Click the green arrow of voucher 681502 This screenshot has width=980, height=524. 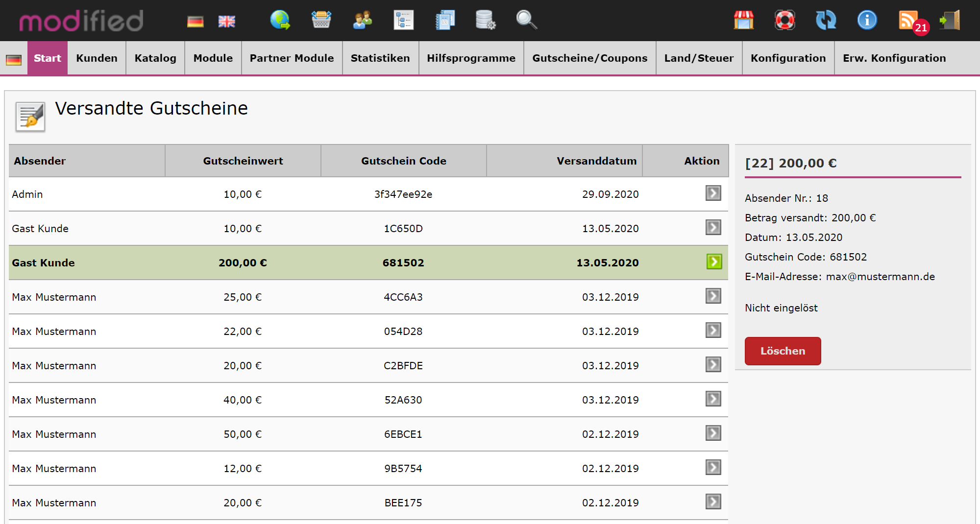pyautogui.click(x=714, y=262)
